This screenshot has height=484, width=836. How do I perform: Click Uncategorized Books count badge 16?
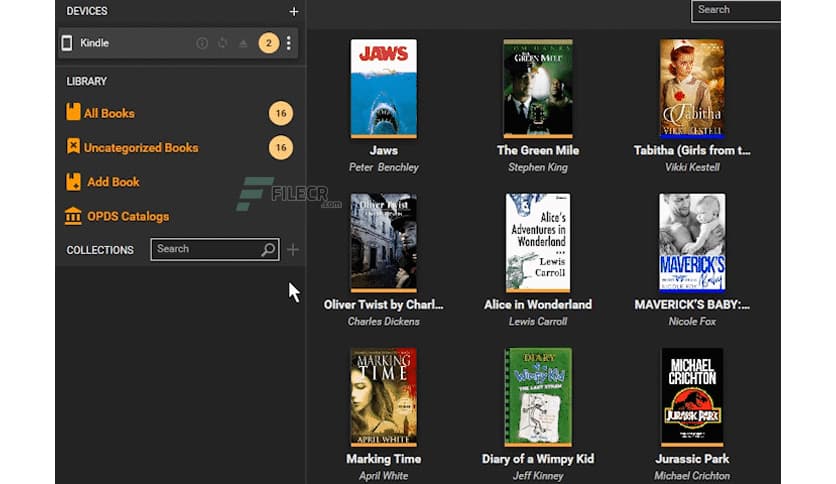(281, 148)
